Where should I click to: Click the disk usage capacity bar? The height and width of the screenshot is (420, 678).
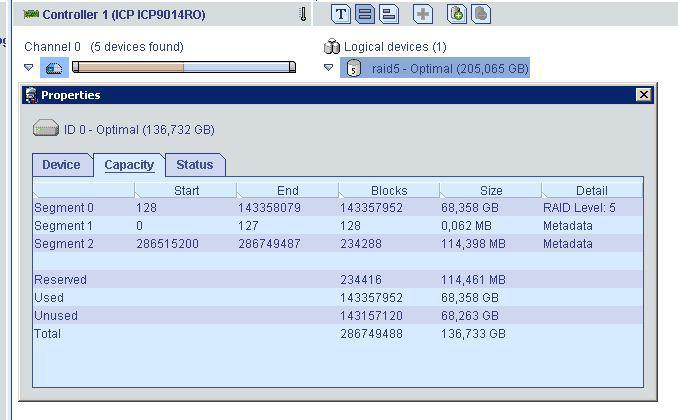point(183,68)
